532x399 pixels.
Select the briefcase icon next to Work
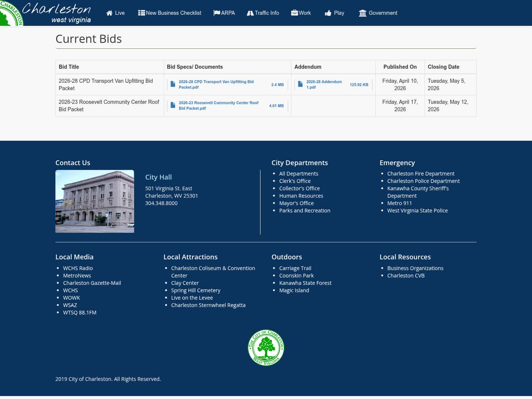[294, 12]
